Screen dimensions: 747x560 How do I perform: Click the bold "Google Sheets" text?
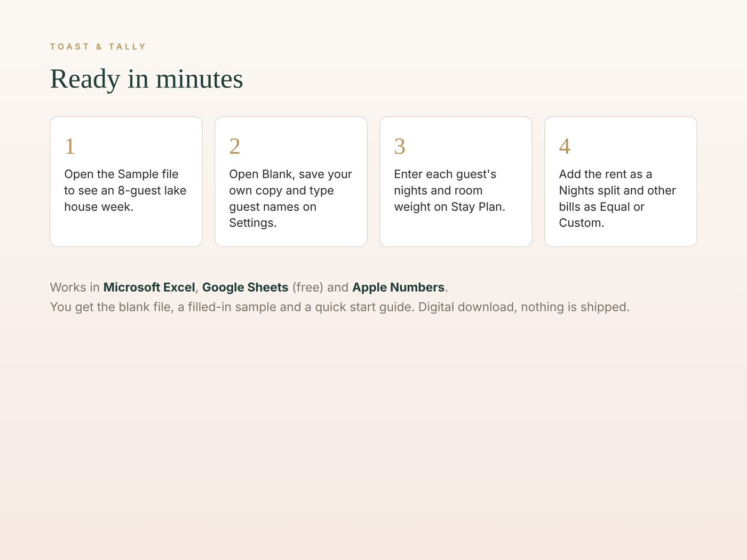[245, 287]
